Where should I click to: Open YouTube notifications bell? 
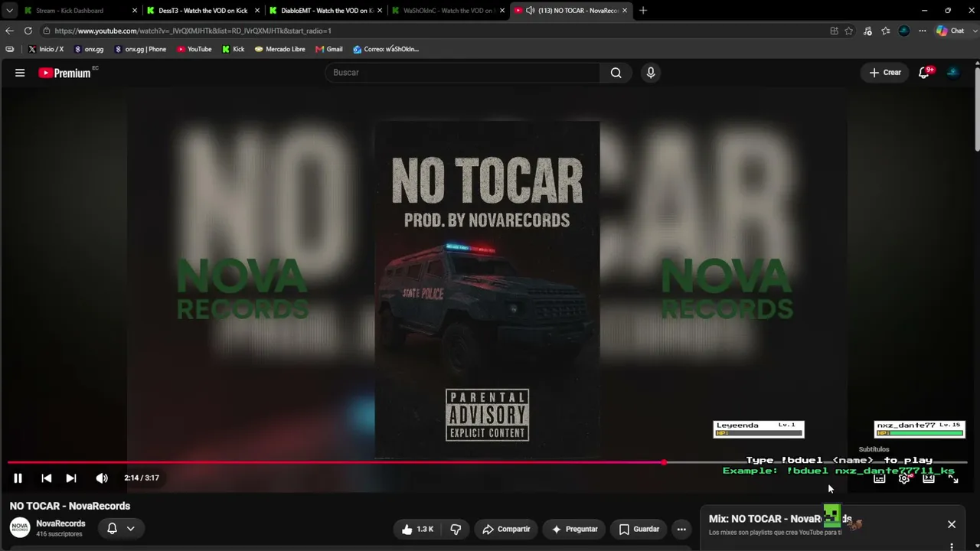click(925, 73)
